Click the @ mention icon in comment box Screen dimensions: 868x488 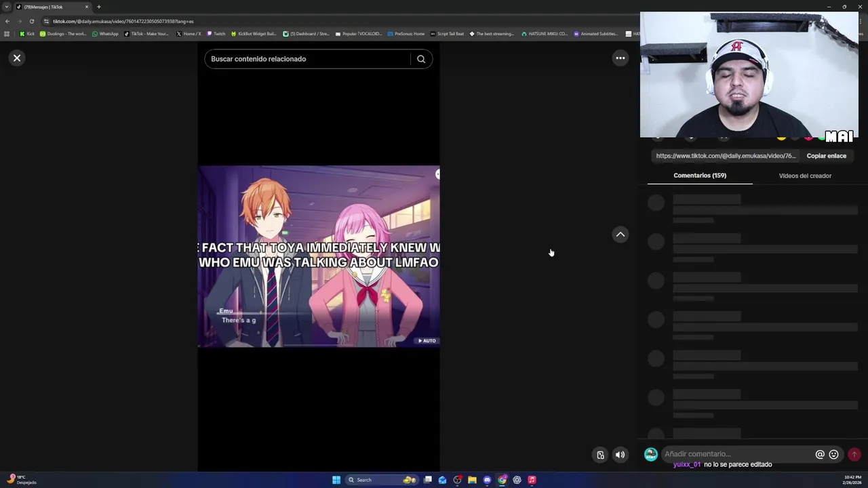tap(820, 454)
